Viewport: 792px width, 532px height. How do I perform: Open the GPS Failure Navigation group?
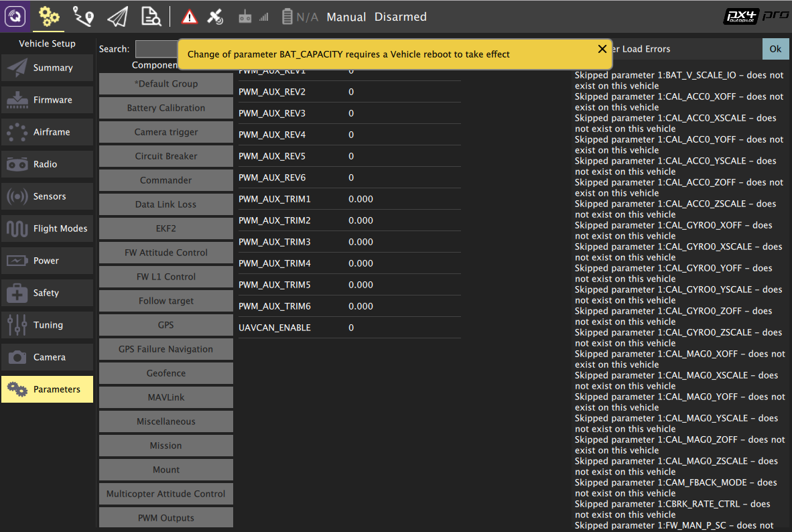[x=166, y=349]
